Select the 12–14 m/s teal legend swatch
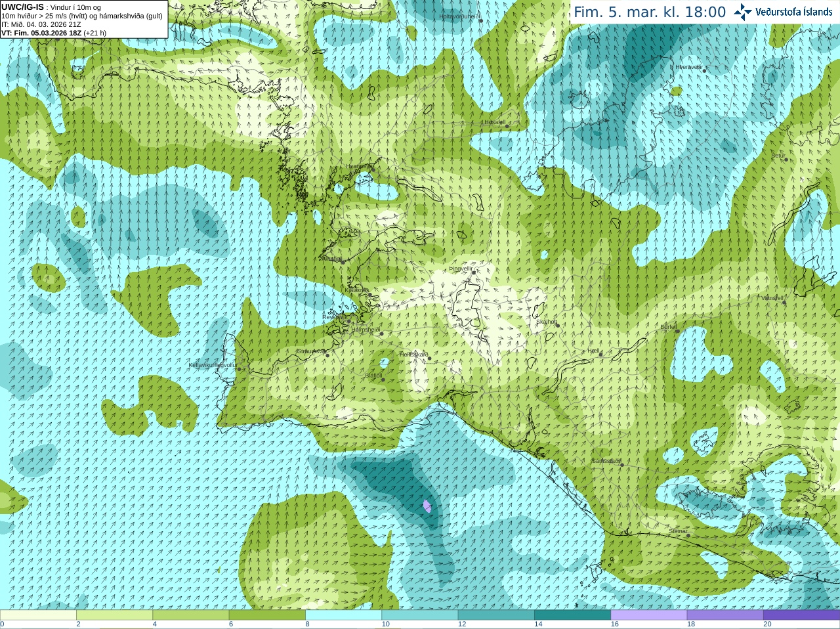This screenshot has height=629, width=840. tap(496, 615)
